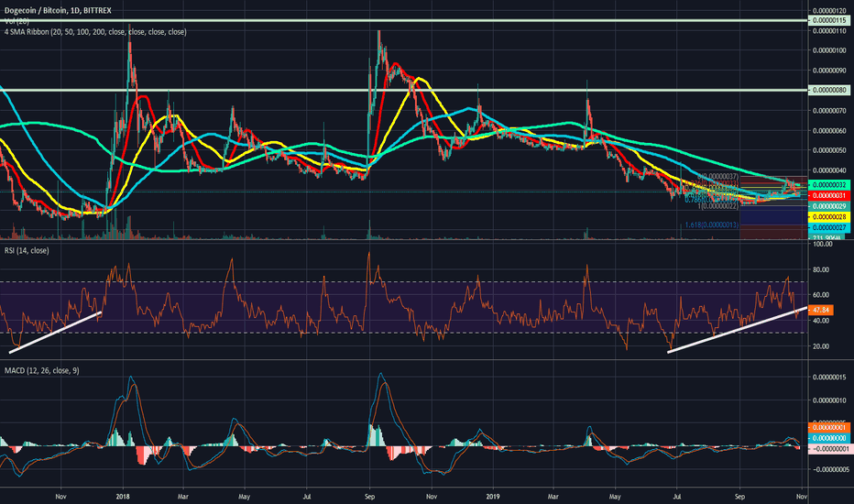The width and height of the screenshot is (854, 504).
Task: Open the RSI (14, close) indicator label
Action: point(27,251)
